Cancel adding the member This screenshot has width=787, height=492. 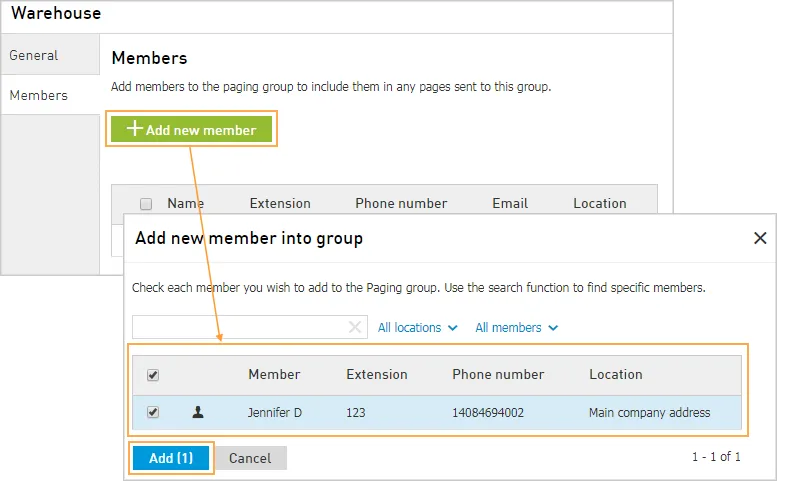click(x=250, y=458)
